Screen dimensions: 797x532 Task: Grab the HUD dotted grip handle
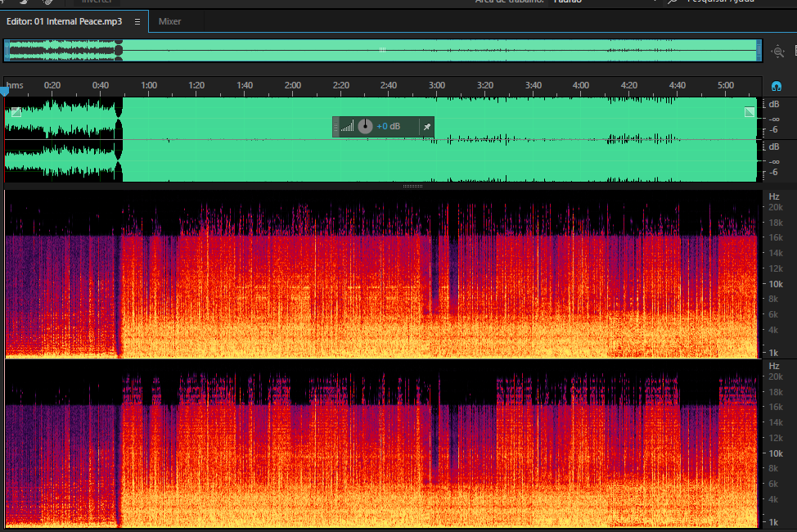pyautogui.click(x=335, y=127)
